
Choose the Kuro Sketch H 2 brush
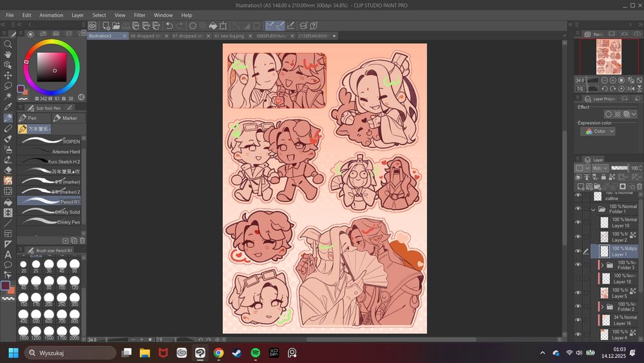coord(50,161)
